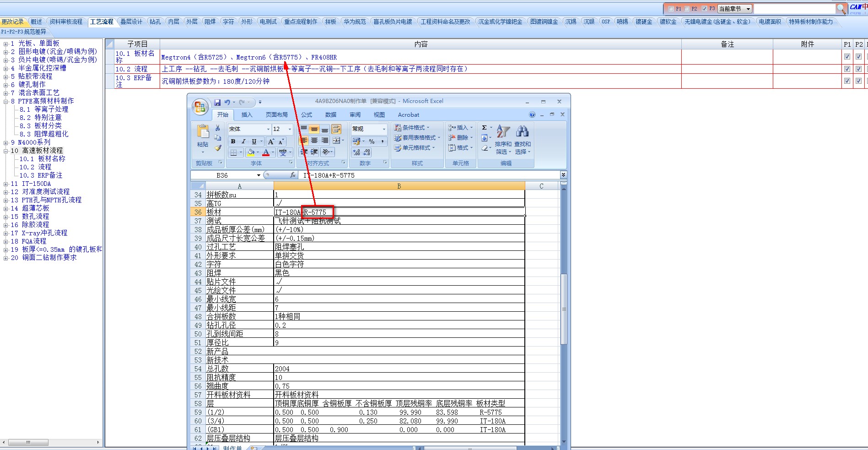Toggle Italic formatting in Excel ribbon
The image size is (868, 450).
[243, 141]
